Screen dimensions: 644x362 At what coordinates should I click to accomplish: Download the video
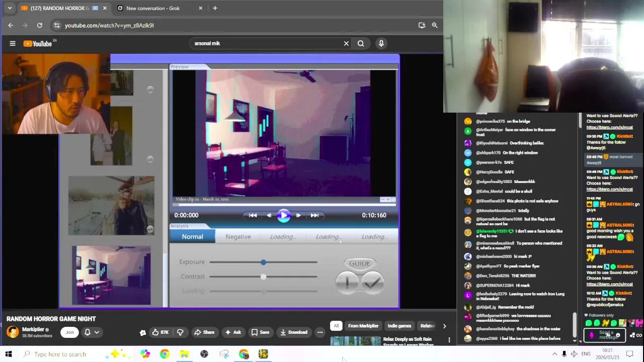click(294, 332)
